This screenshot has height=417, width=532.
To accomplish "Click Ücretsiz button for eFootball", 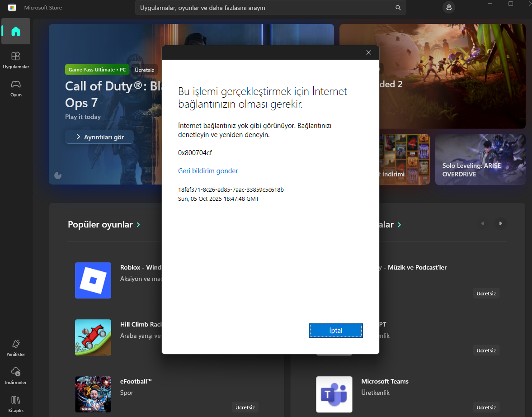I will pyautogui.click(x=245, y=407).
